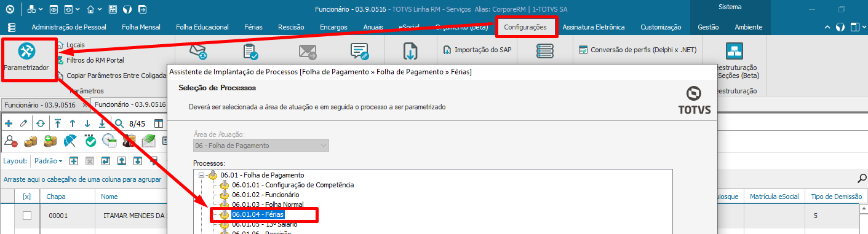868x234 pixels.
Task: Click the clock with calendar icon
Action: pyautogui.click(x=109, y=141)
